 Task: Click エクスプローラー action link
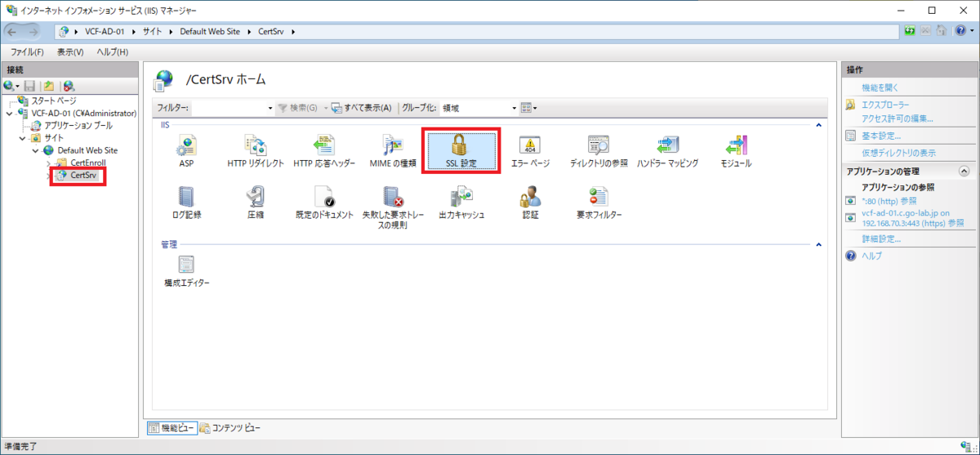[x=886, y=105]
